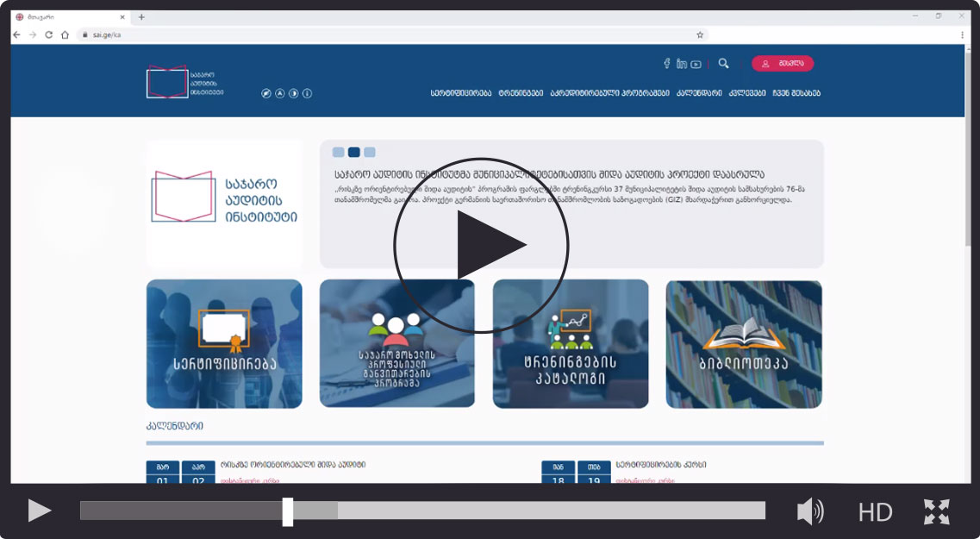
Task: Open the ტრენინგების კატალოგი tile
Action: (x=570, y=343)
